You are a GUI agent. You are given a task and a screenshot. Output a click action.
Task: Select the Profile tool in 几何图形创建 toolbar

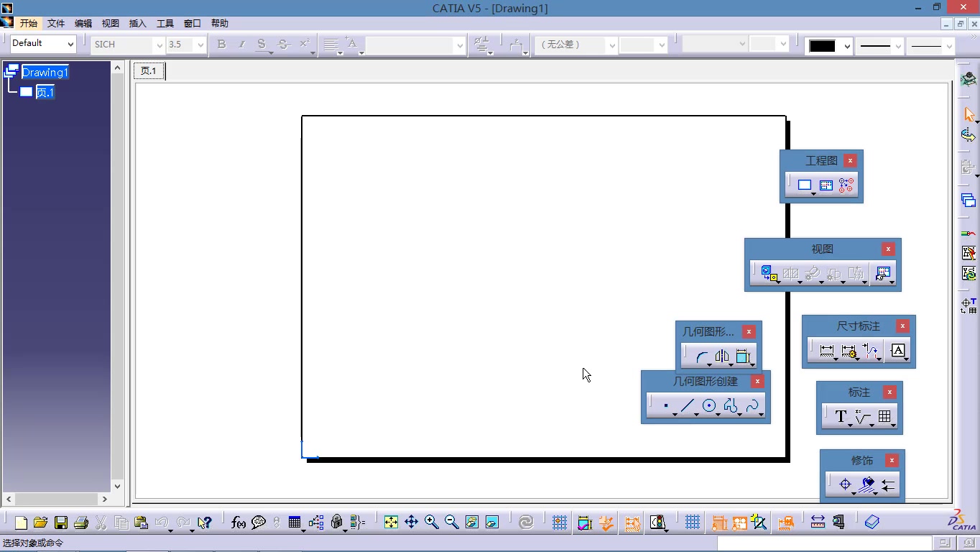coord(731,406)
